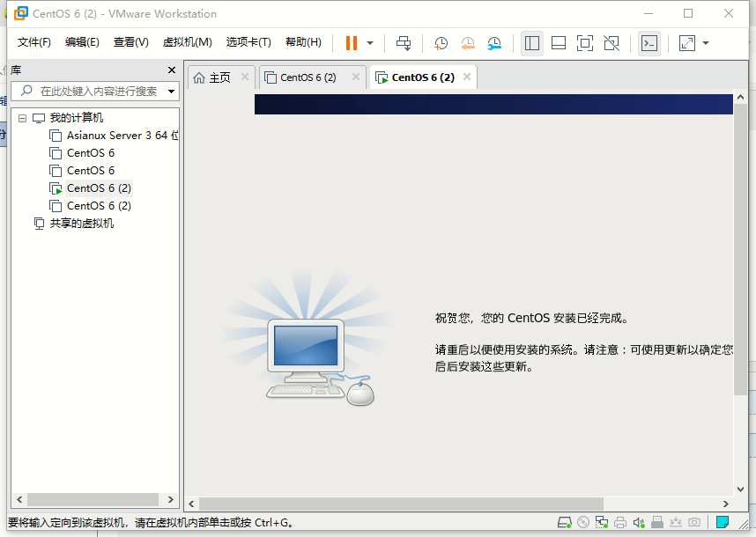Image resolution: width=756 pixels, height=537 pixels.
Task: Open the cyan message log note icon
Action: click(723, 523)
